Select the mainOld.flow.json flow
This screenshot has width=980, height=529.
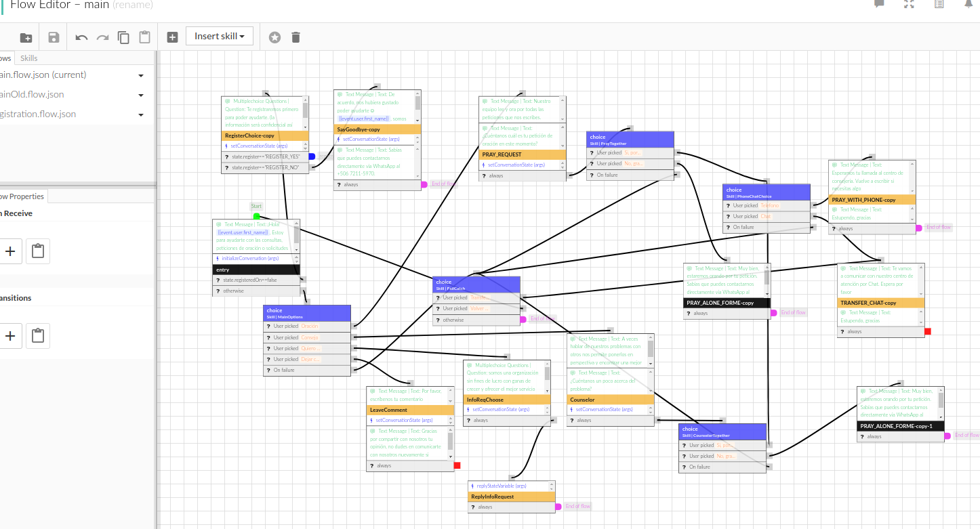pos(33,95)
